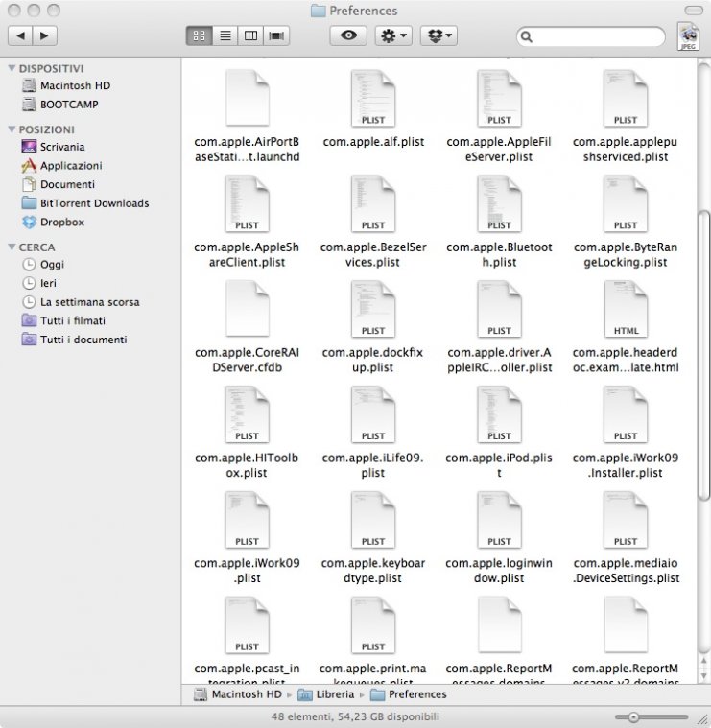Select com.apple.BezelServices.plist file icon
The height and width of the screenshot is (728, 711).
coord(373,203)
